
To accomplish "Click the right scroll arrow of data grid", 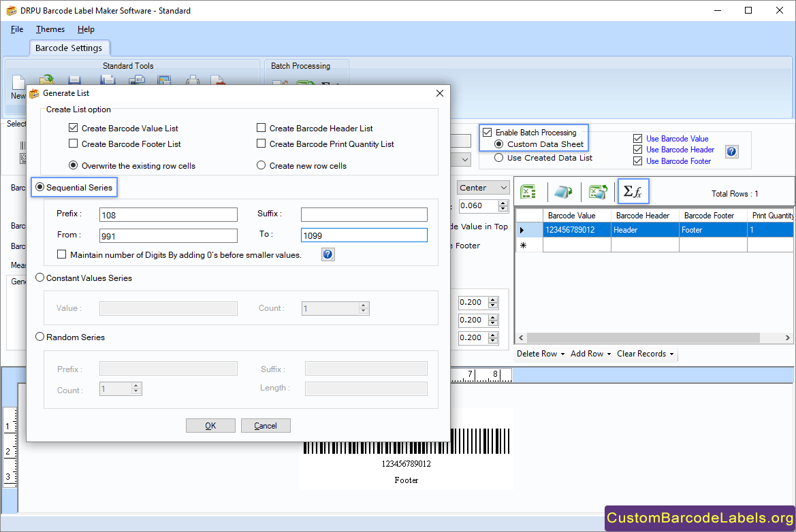I will tap(787, 337).
